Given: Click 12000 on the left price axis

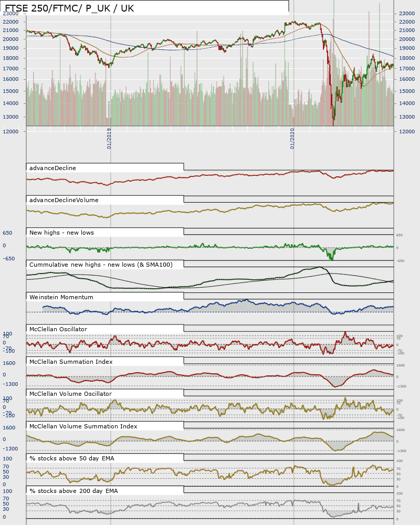Looking at the screenshot, I should click(10, 132).
